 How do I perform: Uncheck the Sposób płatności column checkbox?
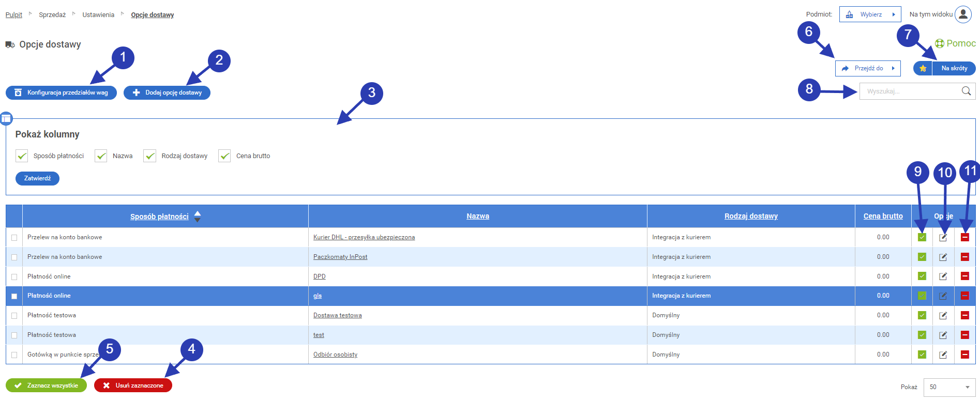pos(22,156)
